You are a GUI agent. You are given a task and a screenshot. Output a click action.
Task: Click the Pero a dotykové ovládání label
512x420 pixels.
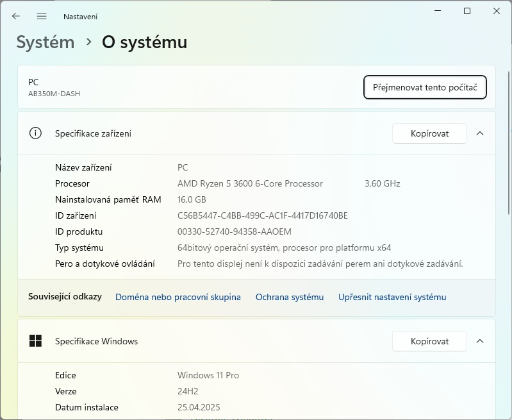click(105, 264)
